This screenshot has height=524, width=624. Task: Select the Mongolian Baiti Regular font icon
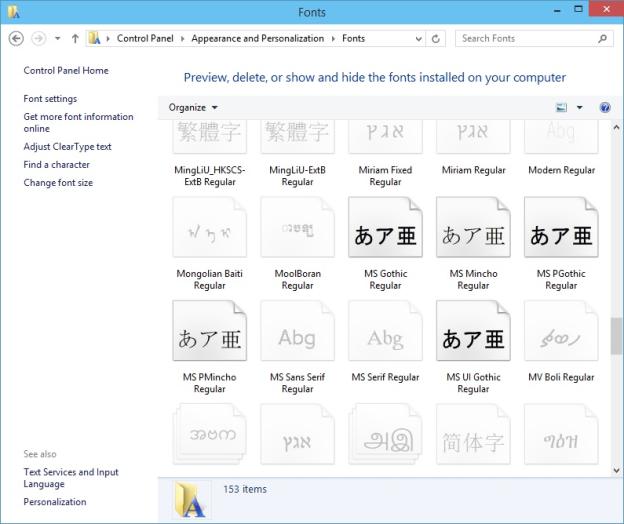click(210, 227)
